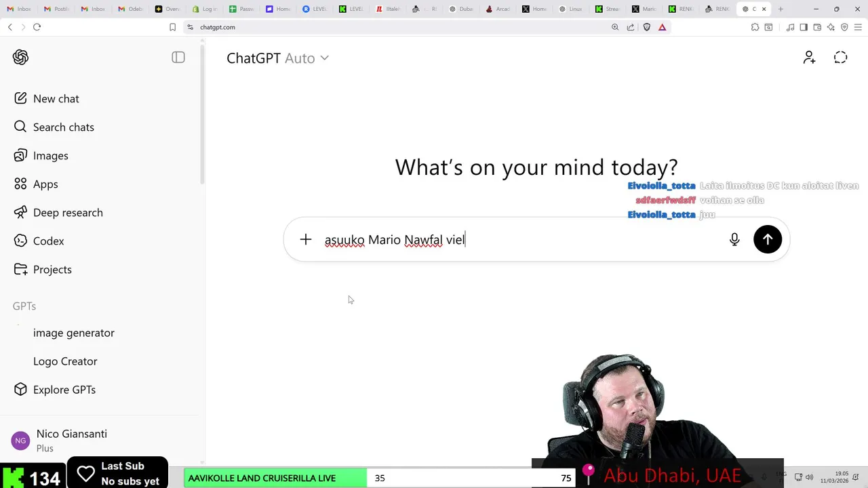Click the microphone dictation icon

pos(734,239)
